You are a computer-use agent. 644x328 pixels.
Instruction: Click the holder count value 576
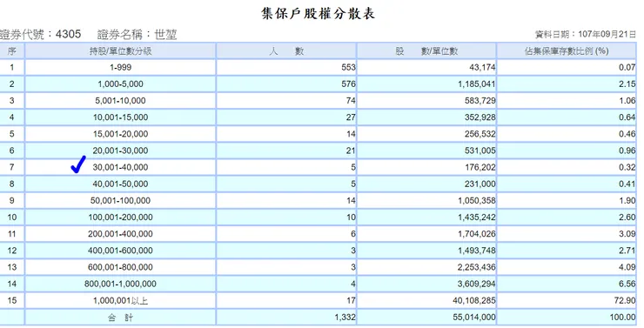[x=348, y=84]
